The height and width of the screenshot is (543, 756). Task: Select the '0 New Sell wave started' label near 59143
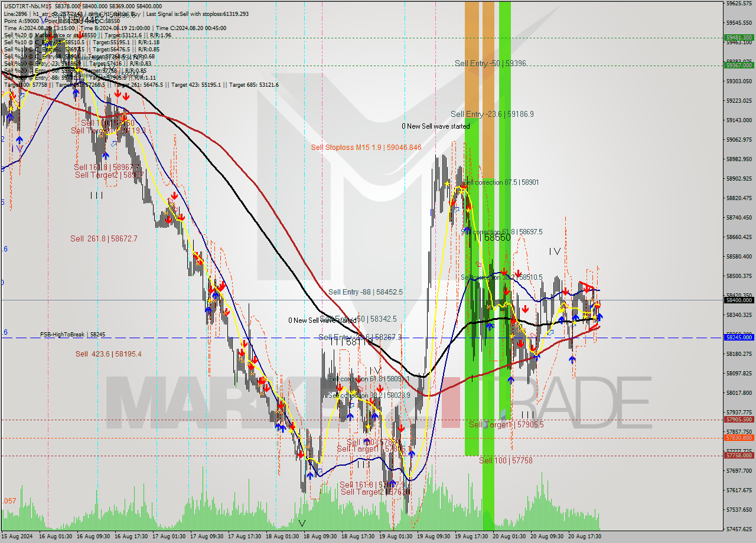pos(436,126)
